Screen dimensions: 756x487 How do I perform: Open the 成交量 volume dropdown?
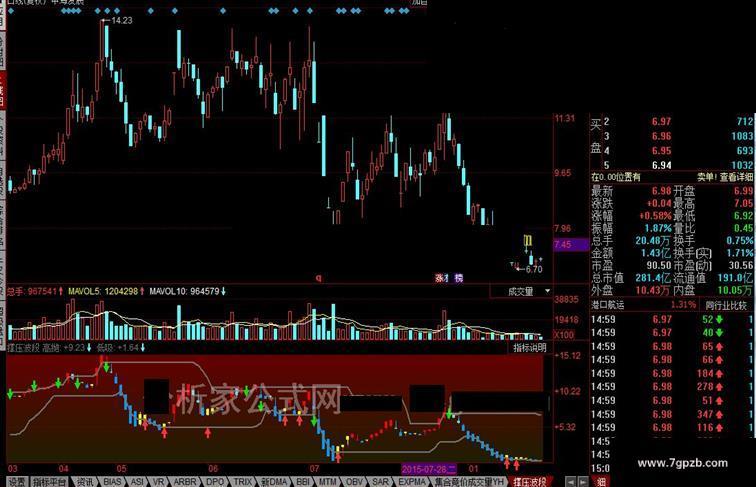[521, 291]
